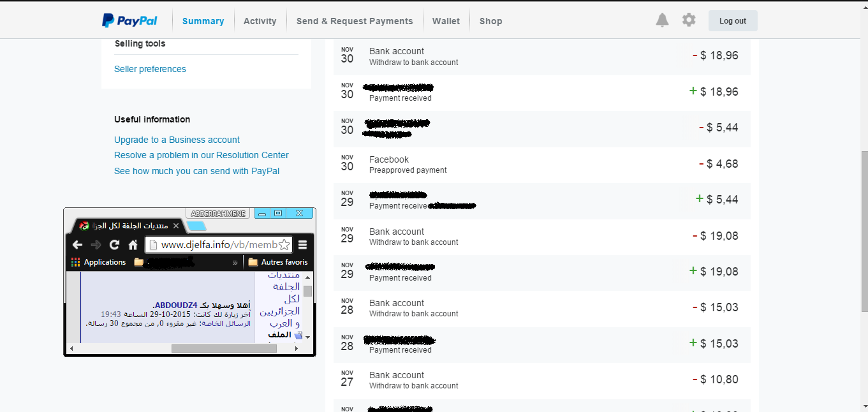Bookmark djelfa.info with the star icon

click(x=284, y=245)
